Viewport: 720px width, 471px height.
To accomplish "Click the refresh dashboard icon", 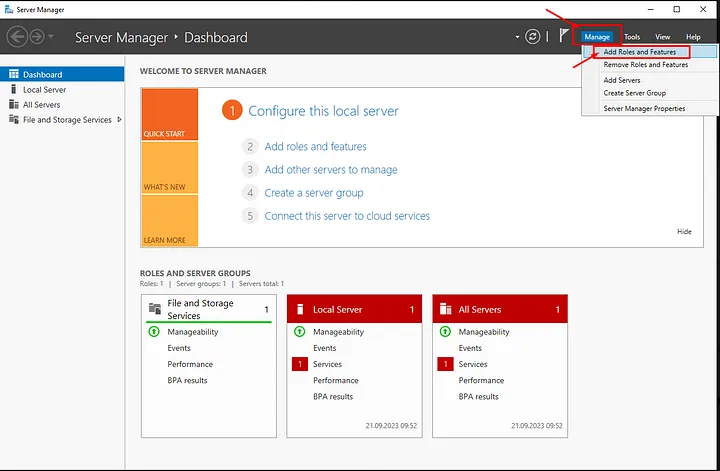I will [533, 37].
